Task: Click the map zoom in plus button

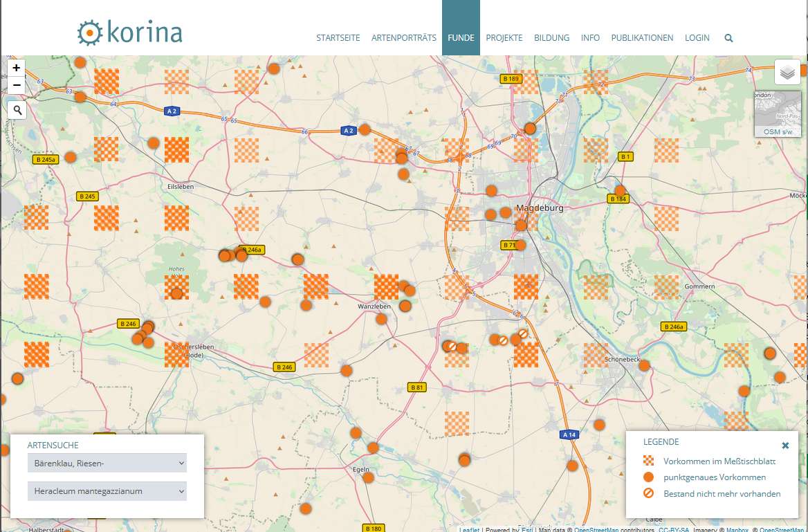Action: coord(17,68)
